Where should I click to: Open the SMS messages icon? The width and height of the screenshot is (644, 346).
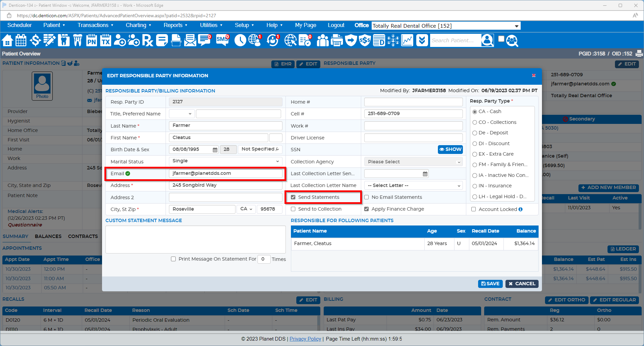click(x=222, y=40)
